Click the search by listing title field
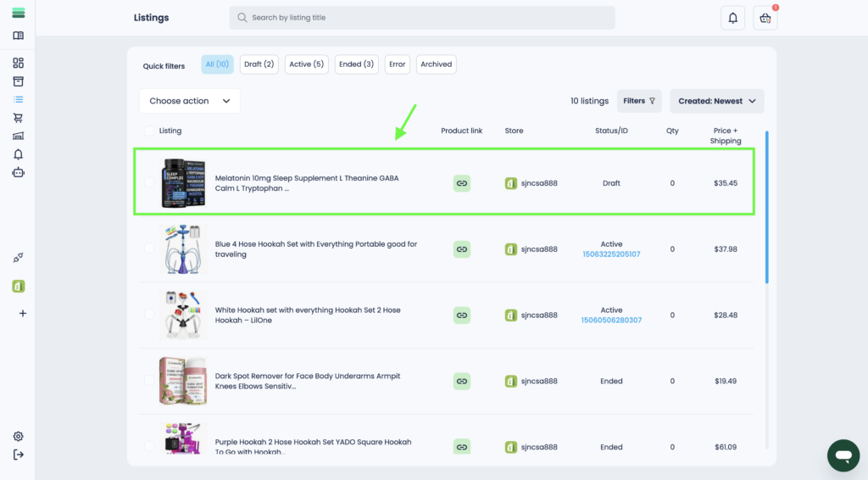868x480 pixels. pyautogui.click(x=422, y=18)
